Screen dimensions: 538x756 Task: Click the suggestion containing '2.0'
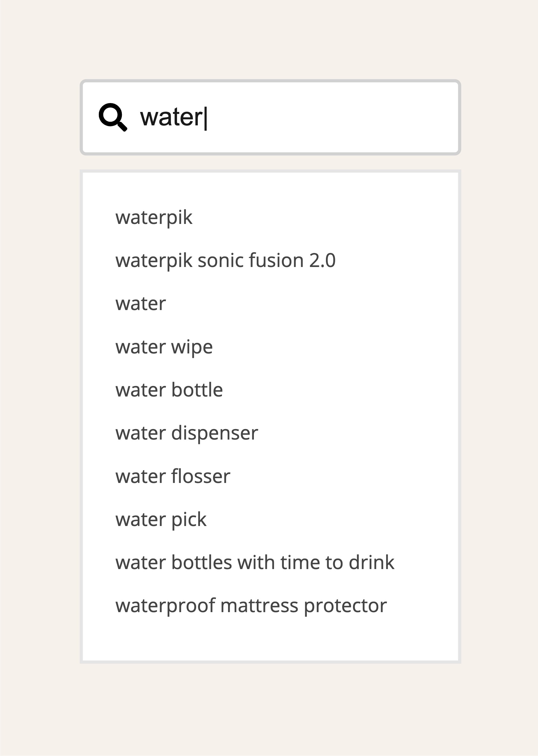pos(225,260)
